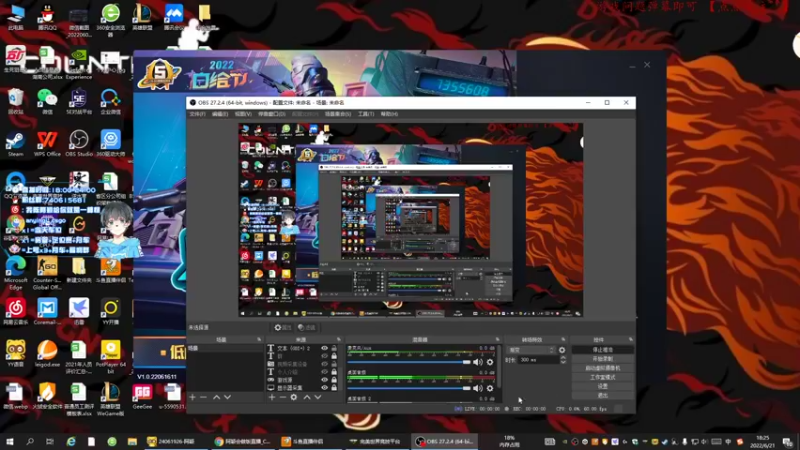800x450 pixels.
Task: Move selected source up in list
Action: 307,397
